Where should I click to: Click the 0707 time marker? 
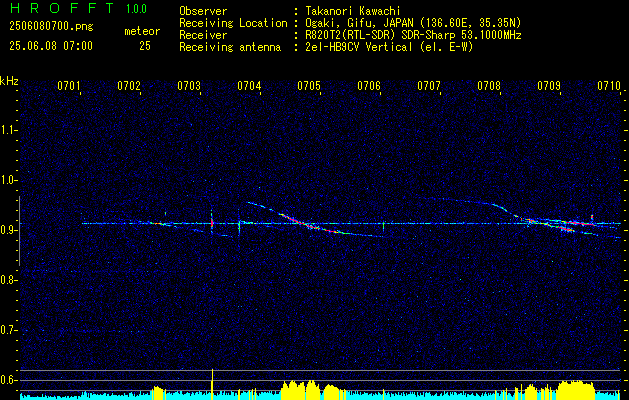[x=429, y=86]
